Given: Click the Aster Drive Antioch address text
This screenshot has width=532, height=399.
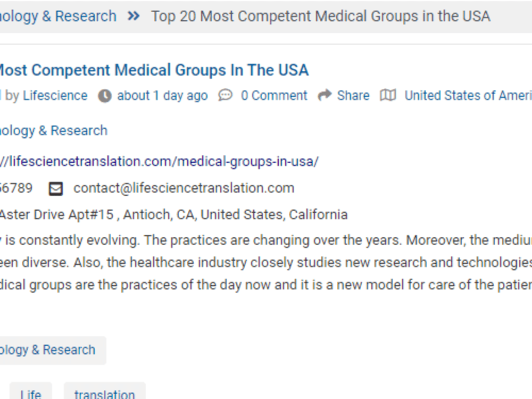Looking at the screenshot, I should click(174, 215).
